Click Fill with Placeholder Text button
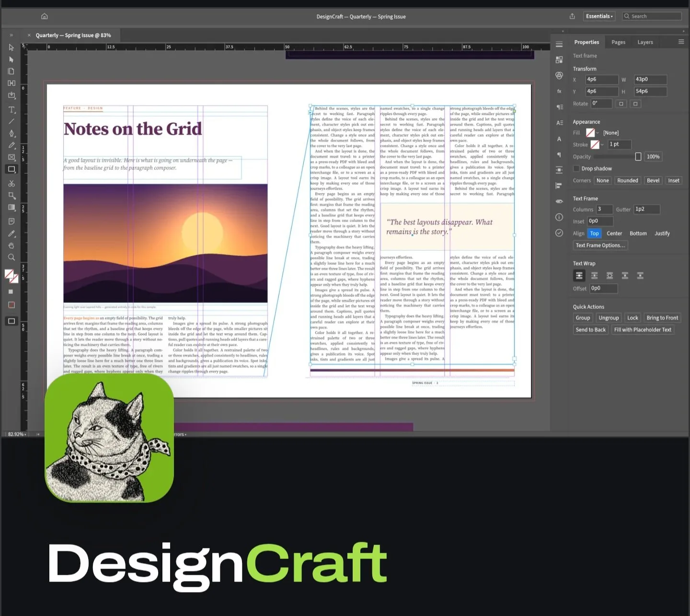The height and width of the screenshot is (616, 690). (643, 330)
